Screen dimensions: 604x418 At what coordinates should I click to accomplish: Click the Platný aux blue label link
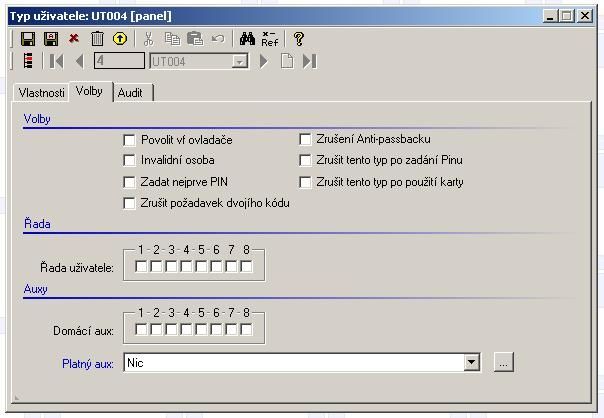[x=87, y=364]
